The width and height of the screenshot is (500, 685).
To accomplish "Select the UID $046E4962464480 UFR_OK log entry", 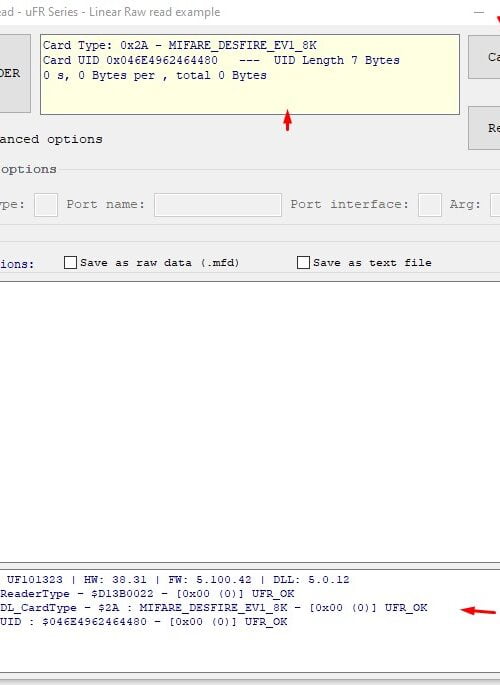I will pyautogui.click(x=144, y=622).
